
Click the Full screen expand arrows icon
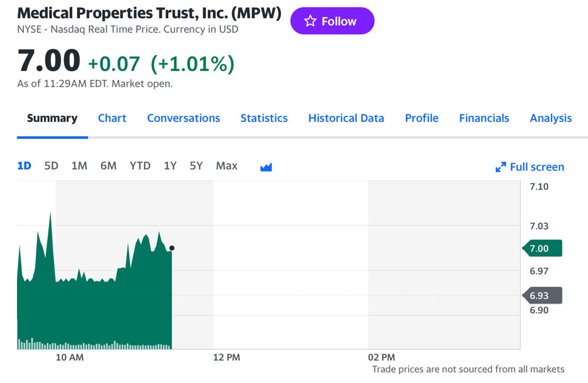pos(501,167)
